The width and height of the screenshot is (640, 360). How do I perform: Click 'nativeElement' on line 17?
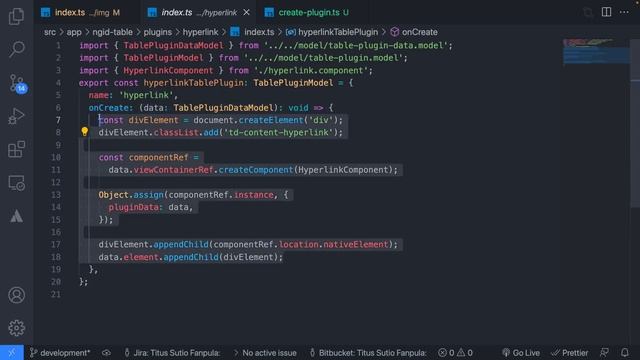pyautogui.click(x=356, y=244)
